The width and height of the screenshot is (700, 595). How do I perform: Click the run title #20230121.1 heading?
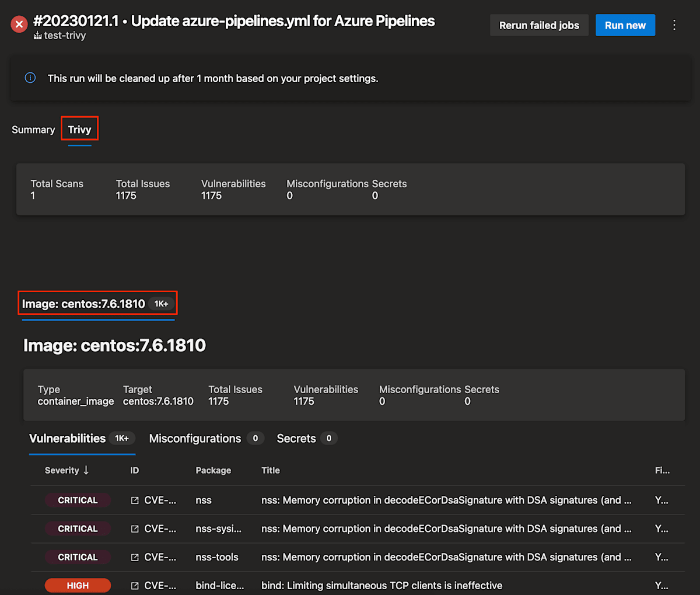pos(234,21)
